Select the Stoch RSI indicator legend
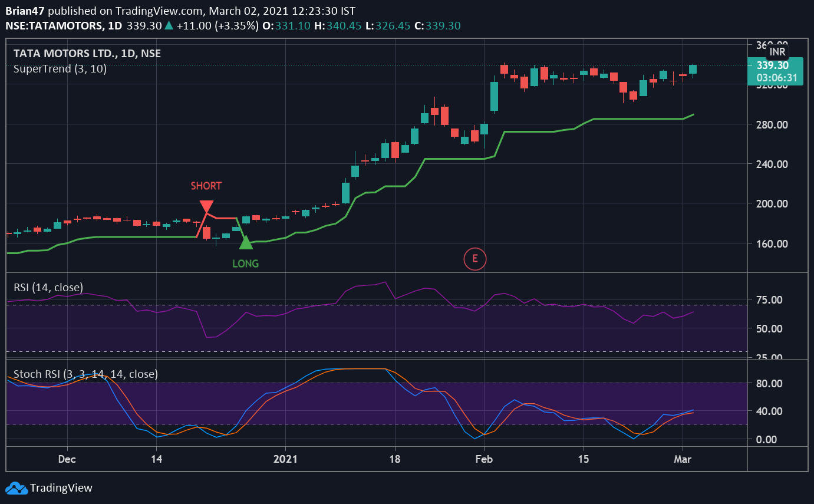814x504 pixels. click(x=85, y=374)
